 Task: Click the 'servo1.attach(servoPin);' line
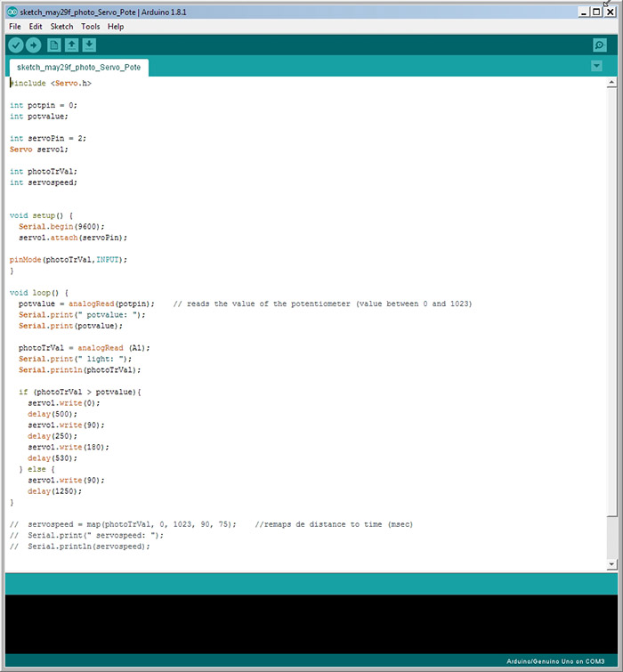(73, 238)
